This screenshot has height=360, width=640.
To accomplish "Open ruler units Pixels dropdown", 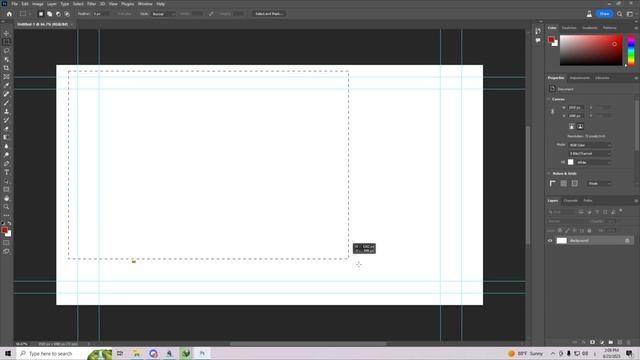I will point(599,184).
